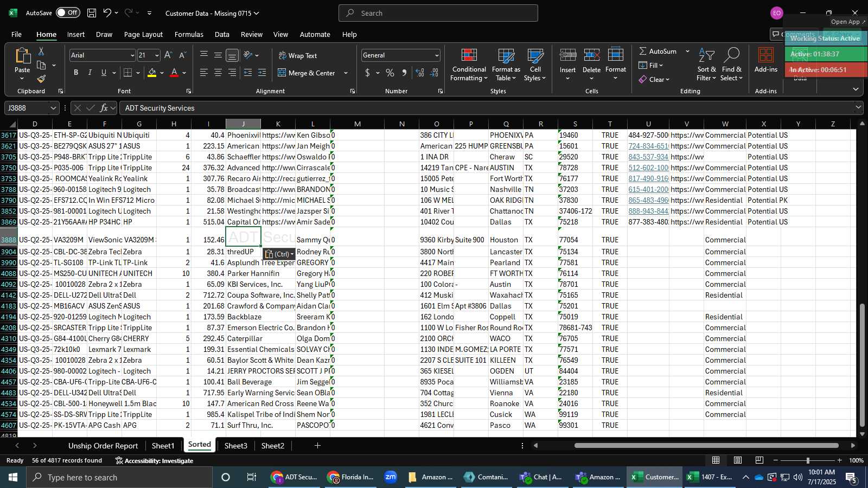
Task: Expand the Paste Options (Ctrl) dropdown
Action: [292, 254]
